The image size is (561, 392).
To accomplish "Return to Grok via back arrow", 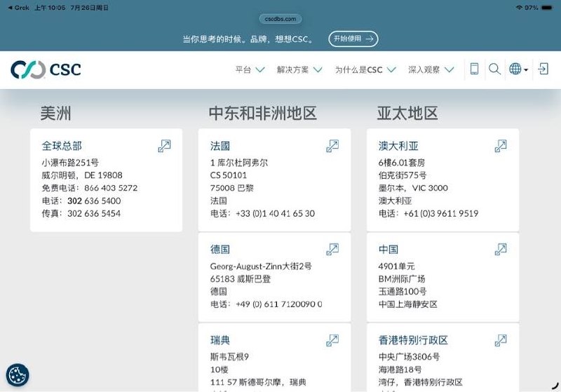I will point(18,8).
